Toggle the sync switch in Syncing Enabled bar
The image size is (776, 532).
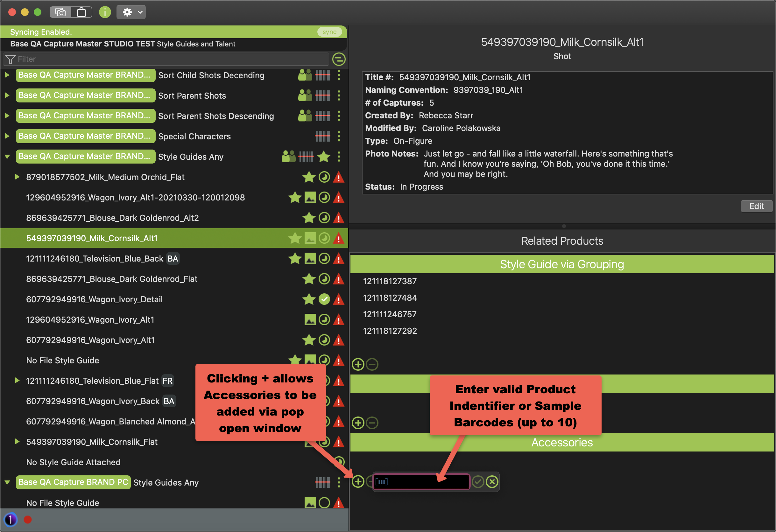[329, 32]
